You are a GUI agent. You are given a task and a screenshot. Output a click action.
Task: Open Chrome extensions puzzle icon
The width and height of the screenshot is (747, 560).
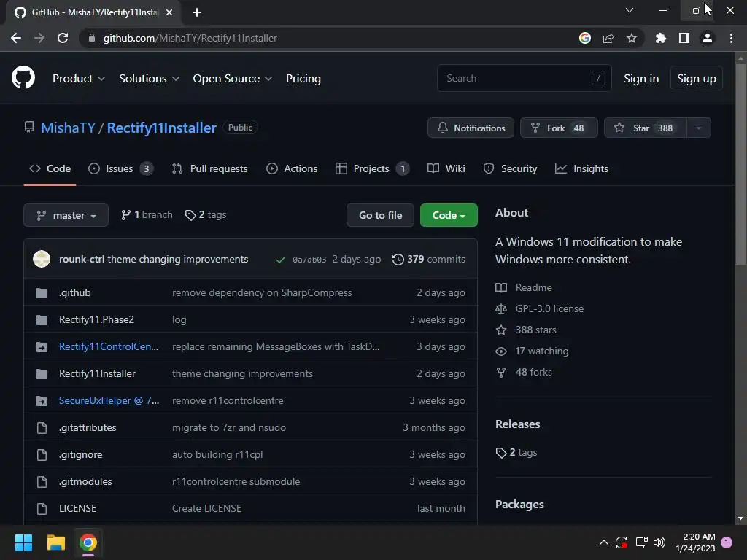(x=660, y=38)
